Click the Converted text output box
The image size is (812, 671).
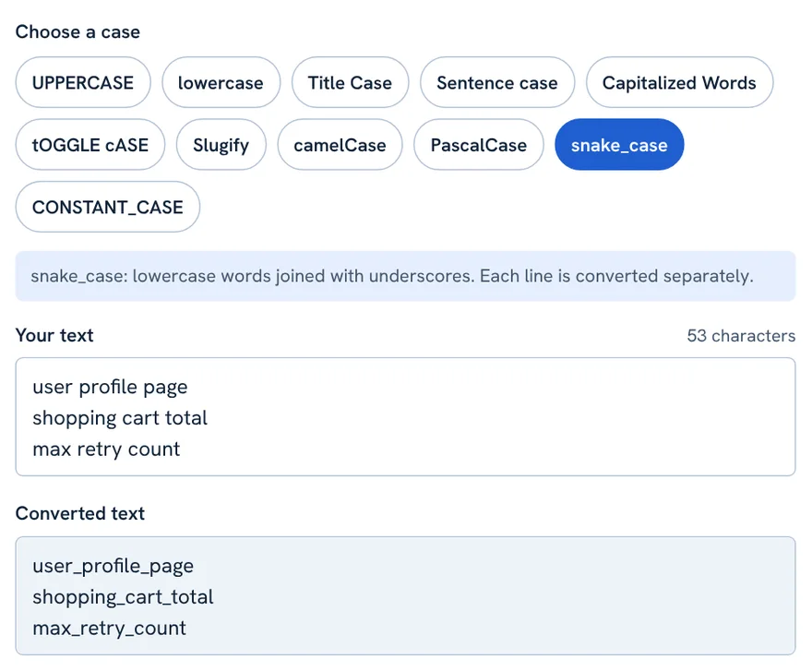(405, 596)
